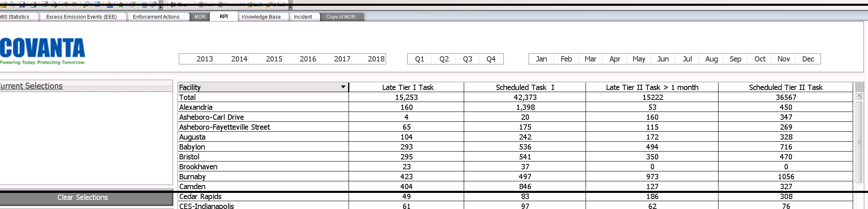
Task: Click the Print toolbar icon
Action: coord(33,4)
